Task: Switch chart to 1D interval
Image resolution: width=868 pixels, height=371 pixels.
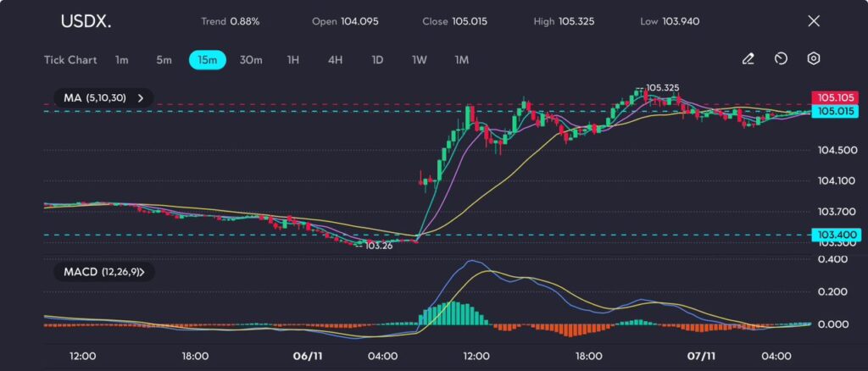Action: (377, 60)
